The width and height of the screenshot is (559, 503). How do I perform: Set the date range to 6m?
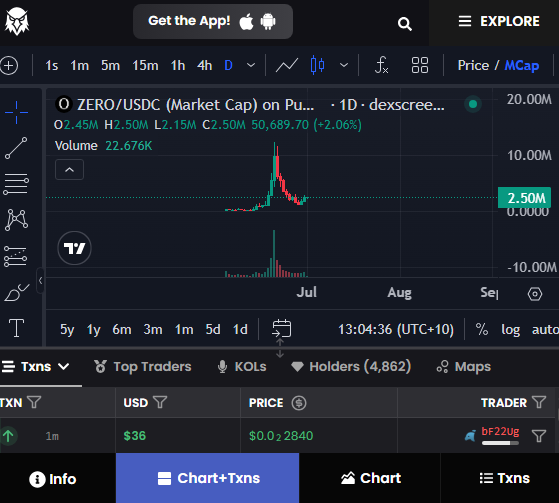tap(122, 329)
